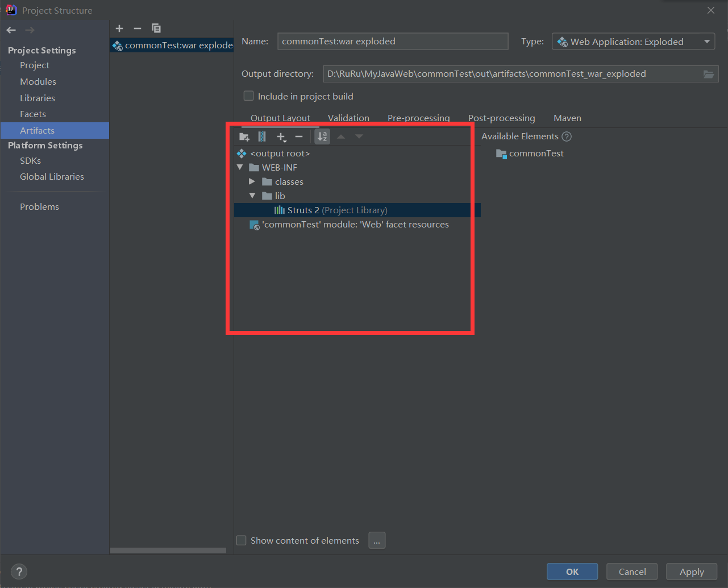
Task: Expand the classes folder
Action: tap(252, 181)
